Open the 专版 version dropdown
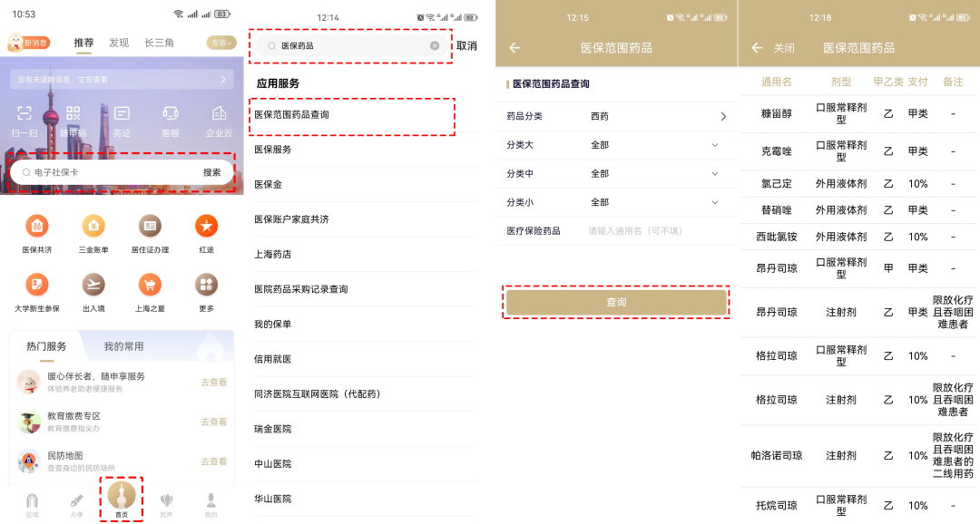 tap(220, 43)
